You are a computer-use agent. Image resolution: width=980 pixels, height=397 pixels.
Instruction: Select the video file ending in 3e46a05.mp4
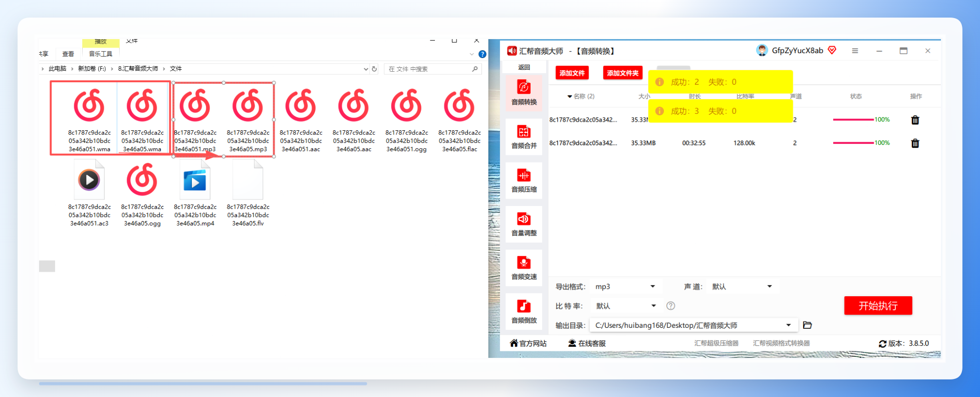[195, 193]
